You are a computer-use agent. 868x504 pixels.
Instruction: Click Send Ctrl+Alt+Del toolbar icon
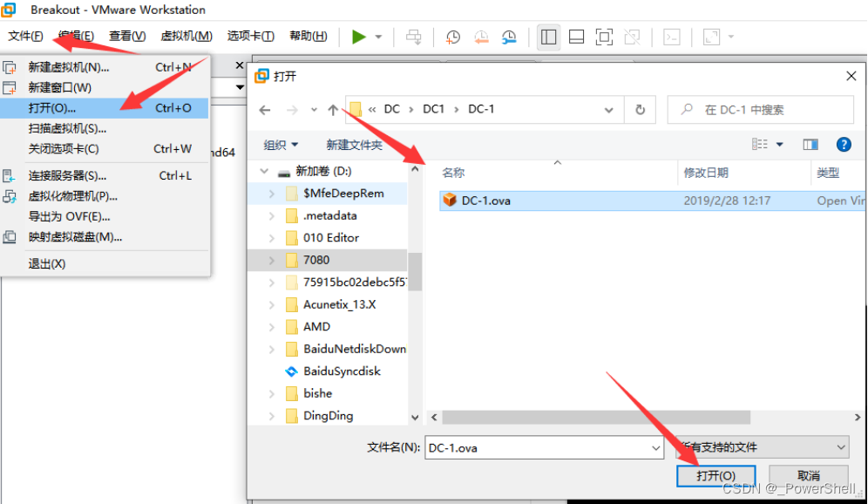[413, 37]
